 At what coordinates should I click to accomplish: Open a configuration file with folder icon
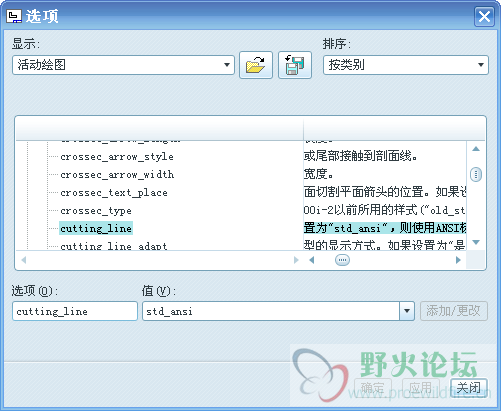coord(256,65)
